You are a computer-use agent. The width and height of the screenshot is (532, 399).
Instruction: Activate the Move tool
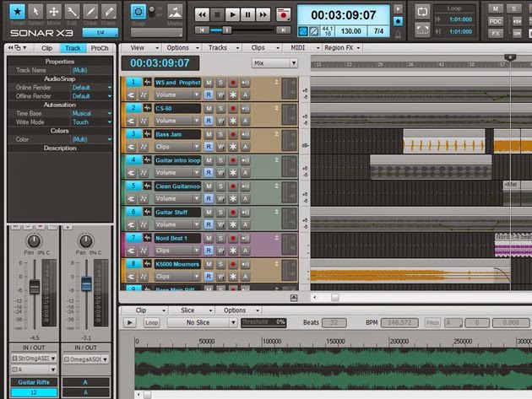click(53, 12)
